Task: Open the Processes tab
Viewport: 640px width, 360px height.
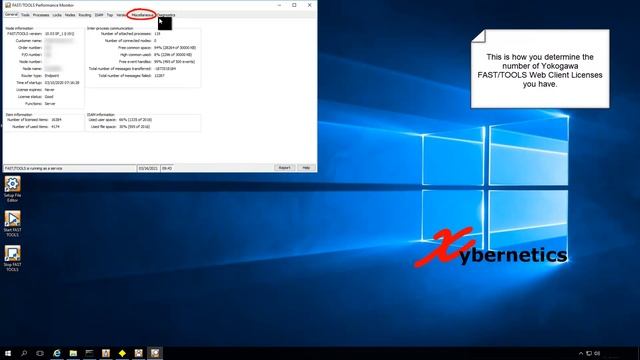Action: tap(41, 15)
